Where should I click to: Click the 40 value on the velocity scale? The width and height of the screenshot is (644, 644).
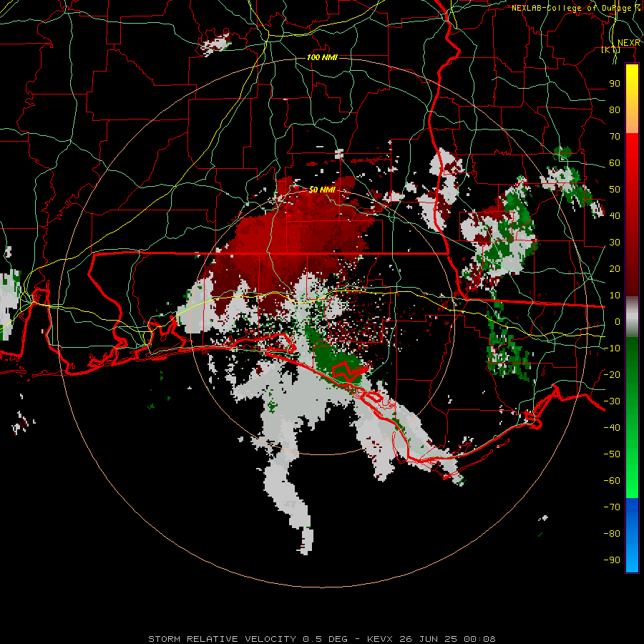coord(615,215)
